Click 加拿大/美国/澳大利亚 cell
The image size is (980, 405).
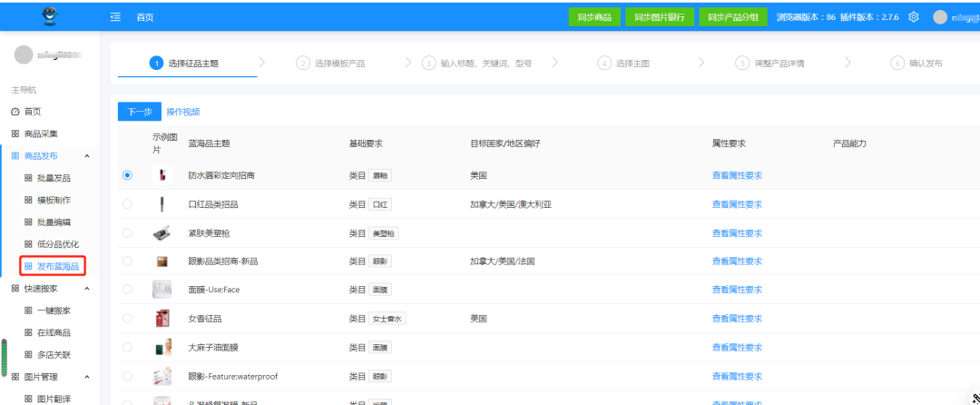511,204
